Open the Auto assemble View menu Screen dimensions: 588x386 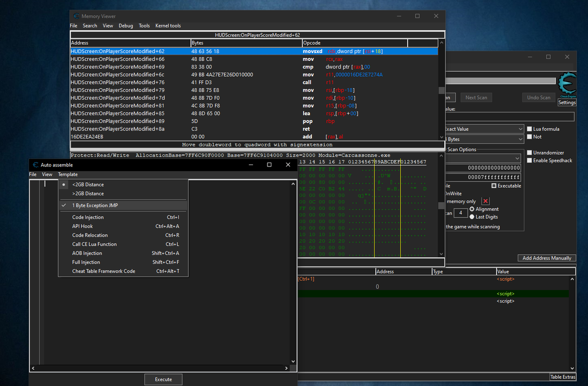coord(47,174)
